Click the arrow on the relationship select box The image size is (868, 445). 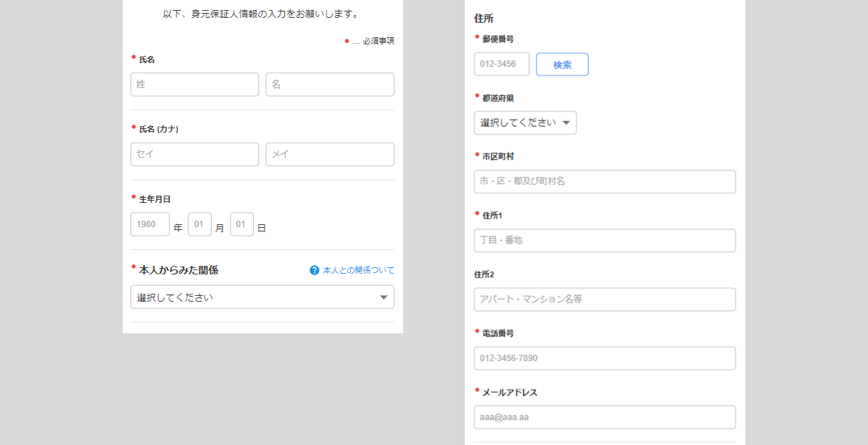tap(384, 297)
